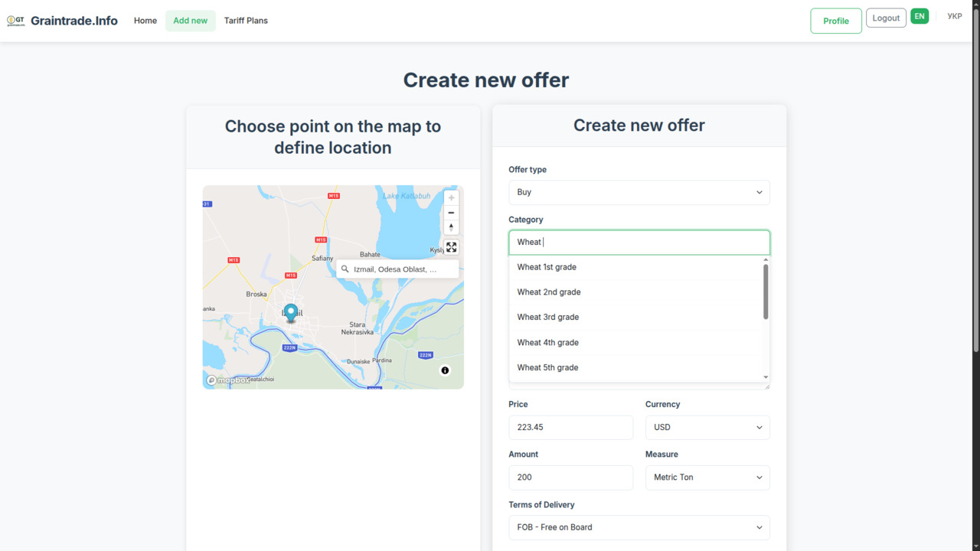The image size is (980, 551).
Task: Open map attribution info icon
Action: pos(445,370)
